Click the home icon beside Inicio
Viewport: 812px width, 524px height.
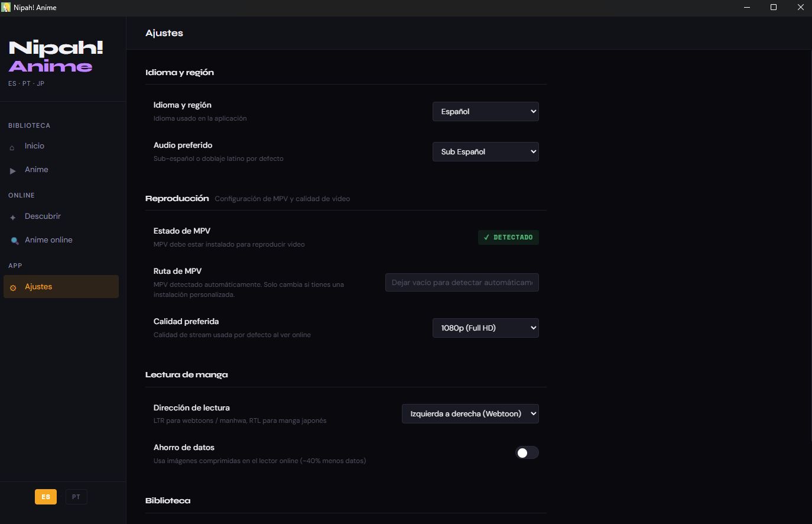pyautogui.click(x=12, y=147)
